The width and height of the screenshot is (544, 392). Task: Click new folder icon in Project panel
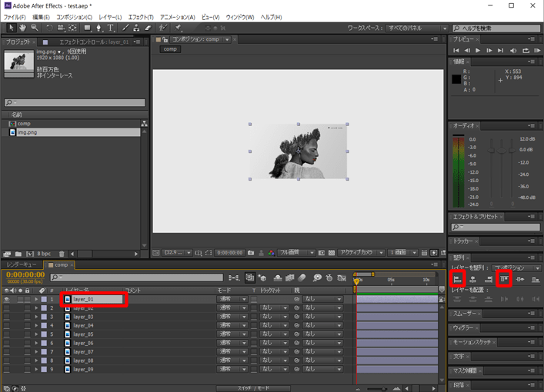point(18,254)
